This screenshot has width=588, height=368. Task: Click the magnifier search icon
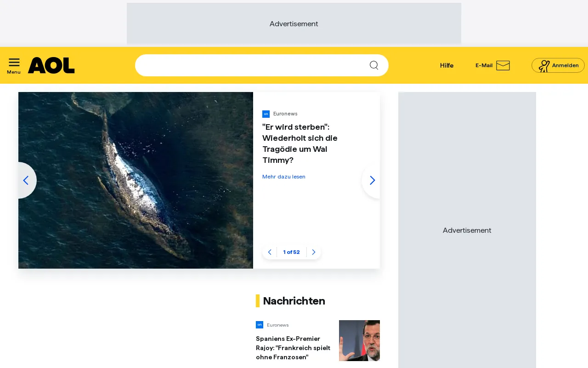pyautogui.click(x=374, y=65)
